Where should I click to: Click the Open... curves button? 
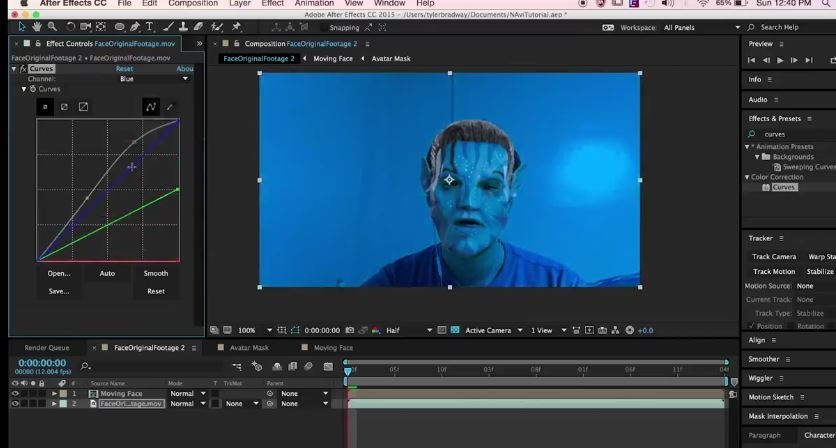coord(59,273)
